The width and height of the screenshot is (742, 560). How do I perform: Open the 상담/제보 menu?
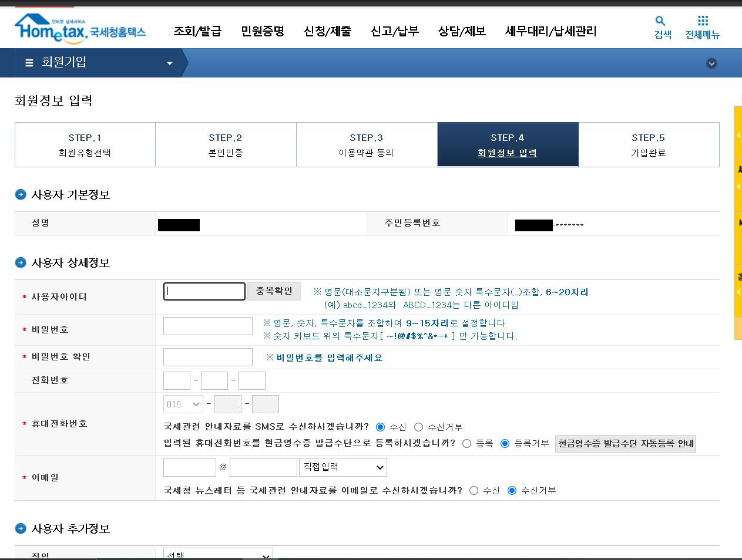pos(462,31)
